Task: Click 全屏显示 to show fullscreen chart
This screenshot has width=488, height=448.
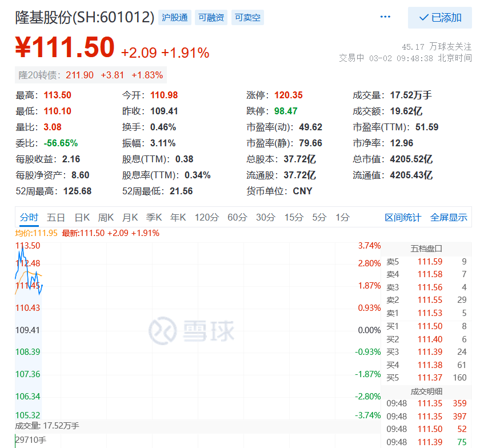Action: point(449,217)
